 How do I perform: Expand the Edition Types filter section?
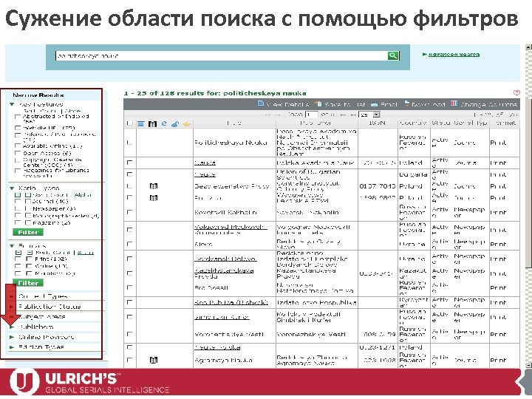(x=12, y=347)
